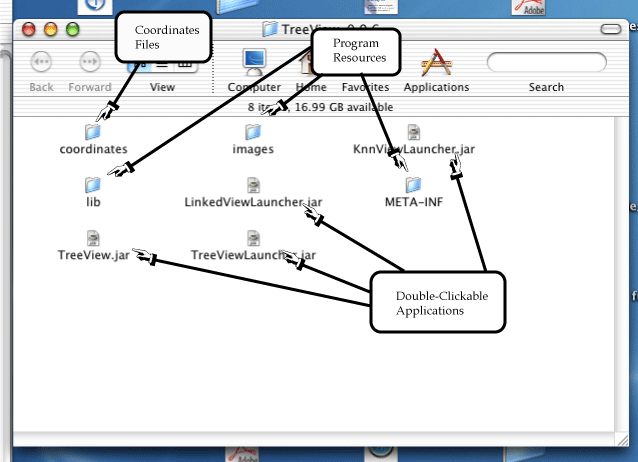638x462 pixels.
Task: Select the KnnViewLauncher.jar file
Action: click(414, 132)
